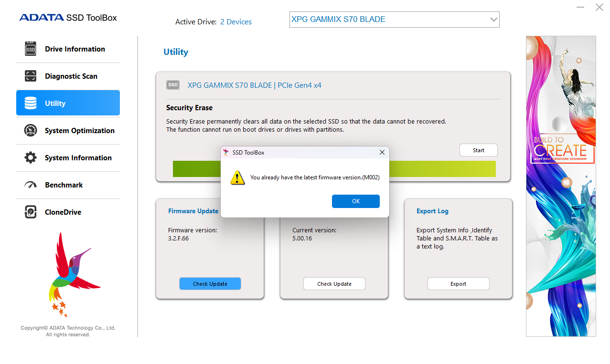
Task: Click the Drive Information SSD icon
Action: 31,49
